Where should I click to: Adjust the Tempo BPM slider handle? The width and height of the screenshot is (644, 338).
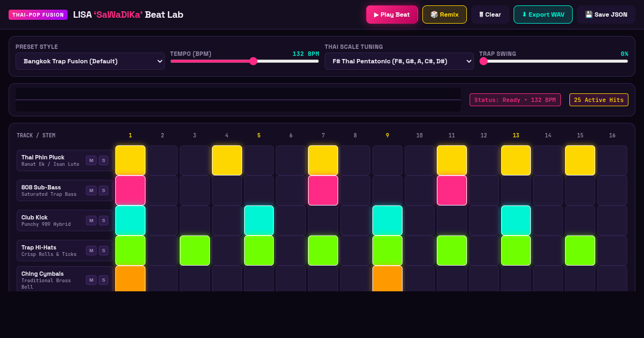click(253, 61)
